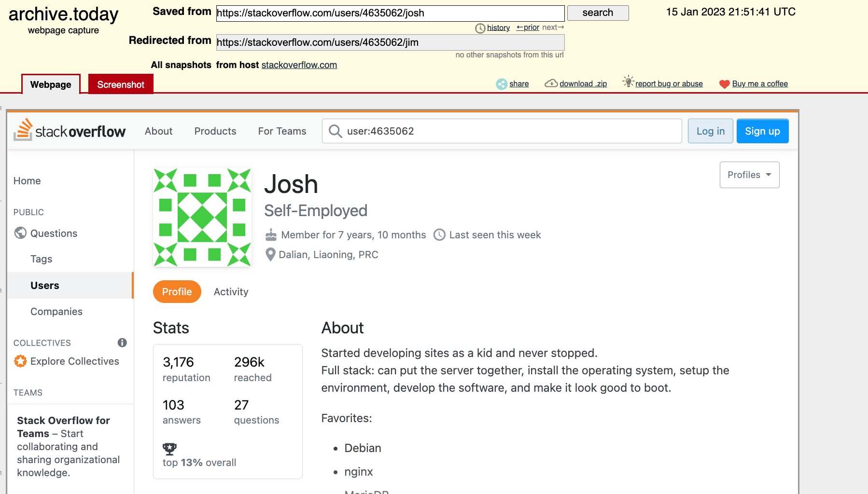Click the Questions globe icon
The height and width of the screenshot is (494, 868).
tap(20, 233)
